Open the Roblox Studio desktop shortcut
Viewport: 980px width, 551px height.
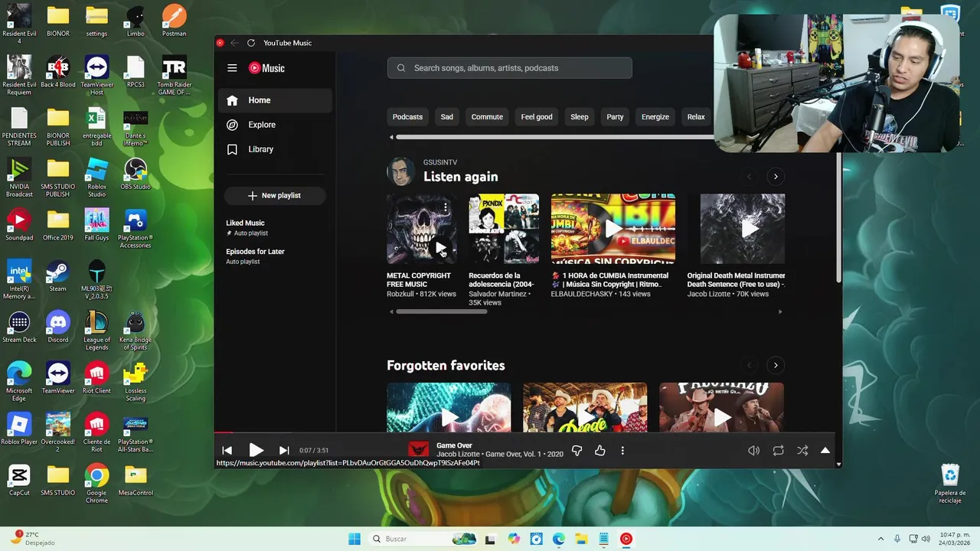click(96, 178)
